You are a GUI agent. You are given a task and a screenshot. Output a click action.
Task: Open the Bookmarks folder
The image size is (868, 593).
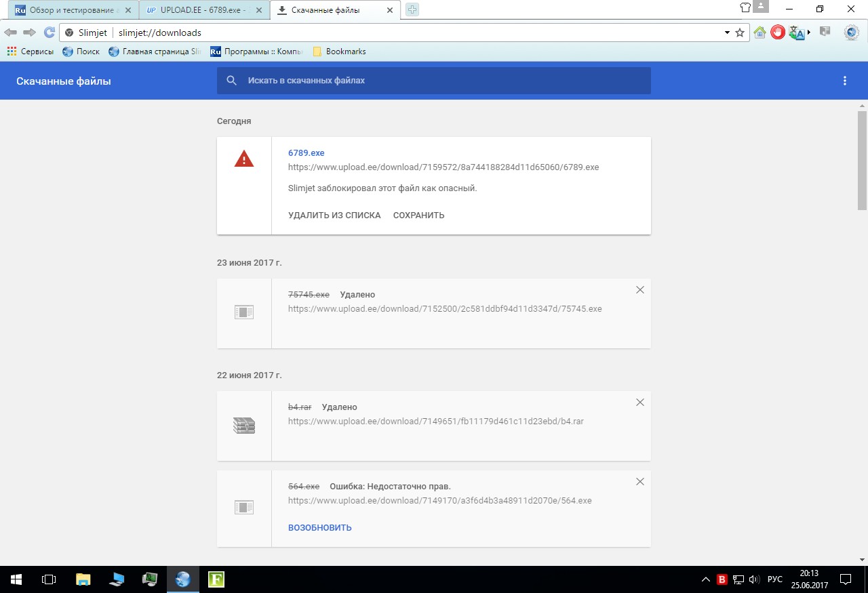[x=339, y=52]
